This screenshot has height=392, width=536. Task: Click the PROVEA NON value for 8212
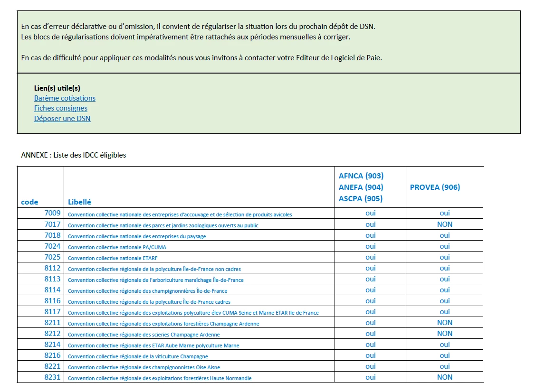tap(444, 334)
